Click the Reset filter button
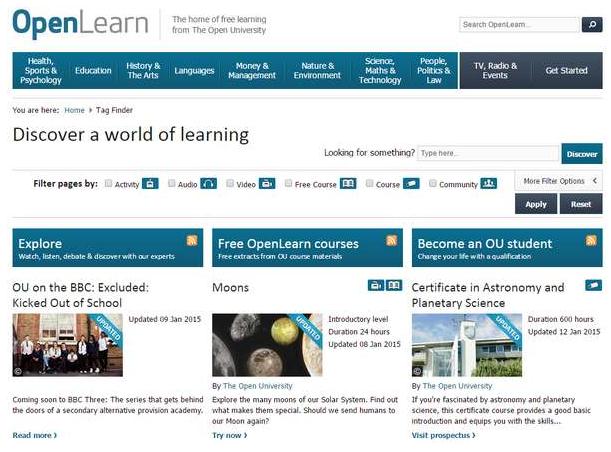Image resolution: width=611 pixels, height=452 pixels. click(x=581, y=204)
